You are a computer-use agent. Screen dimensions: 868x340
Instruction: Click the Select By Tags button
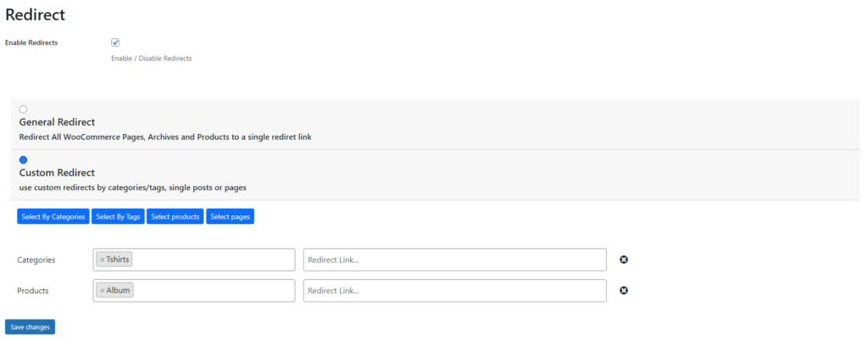point(118,216)
